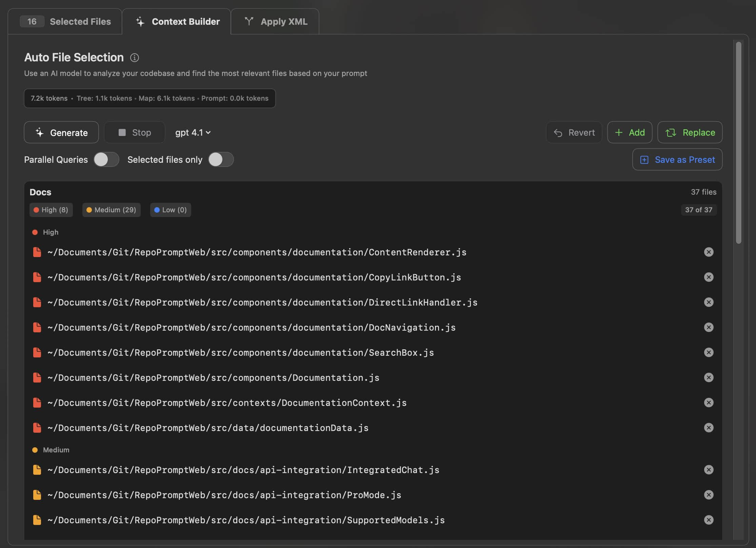Viewport: 756px width, 548px height.
Task: Click the Replace button
Action: [x=690, y=132]
